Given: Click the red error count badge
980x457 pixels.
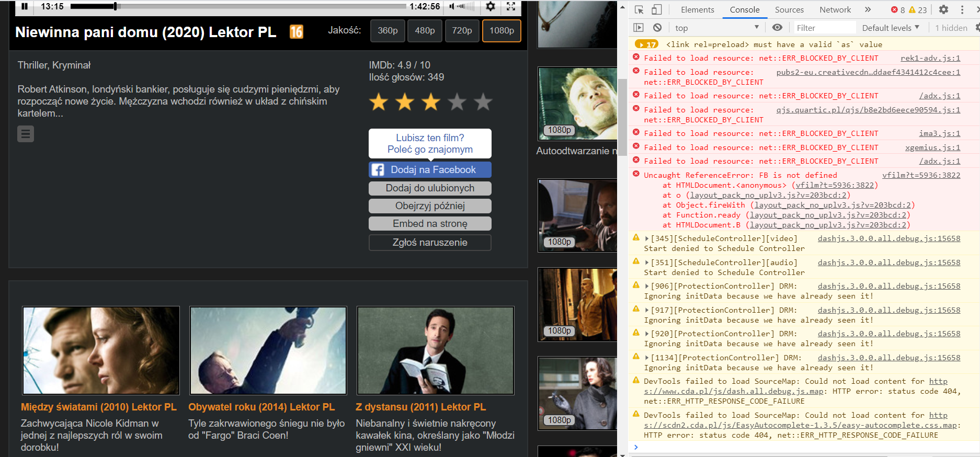Looking at the screenshot, I should point(898,10).
